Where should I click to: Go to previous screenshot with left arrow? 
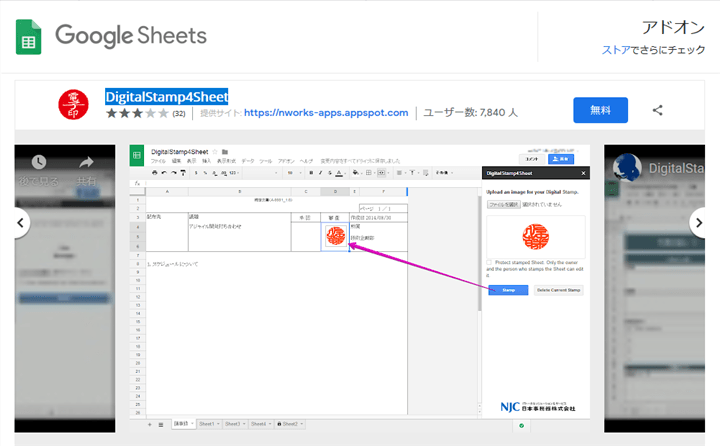pyautogui.click(x=20, y=221)
